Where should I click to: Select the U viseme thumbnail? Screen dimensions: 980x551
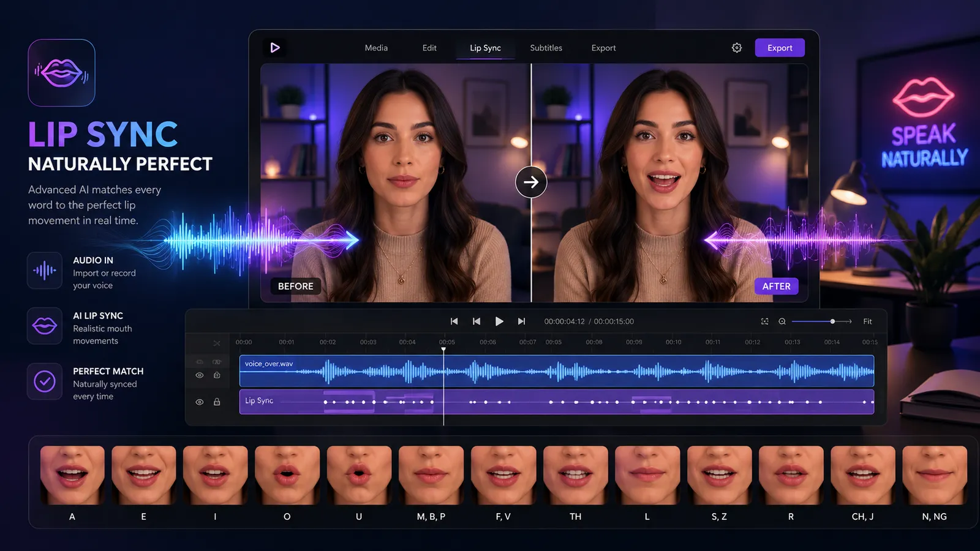359,475
